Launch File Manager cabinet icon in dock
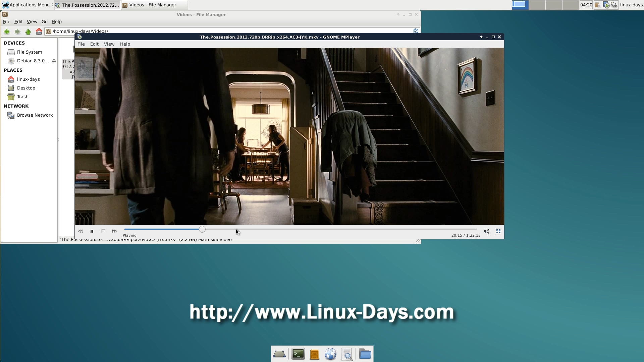 (314, 354)
